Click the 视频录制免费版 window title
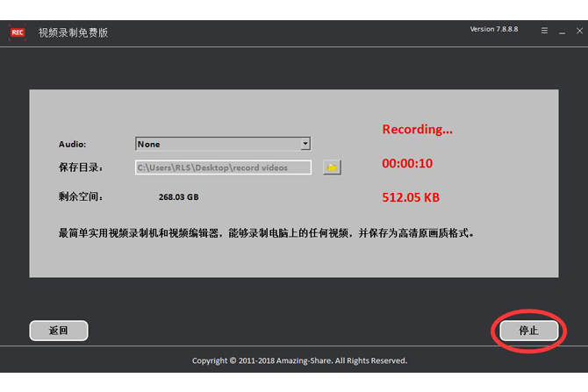588x392 pixels. click(73, 32)
